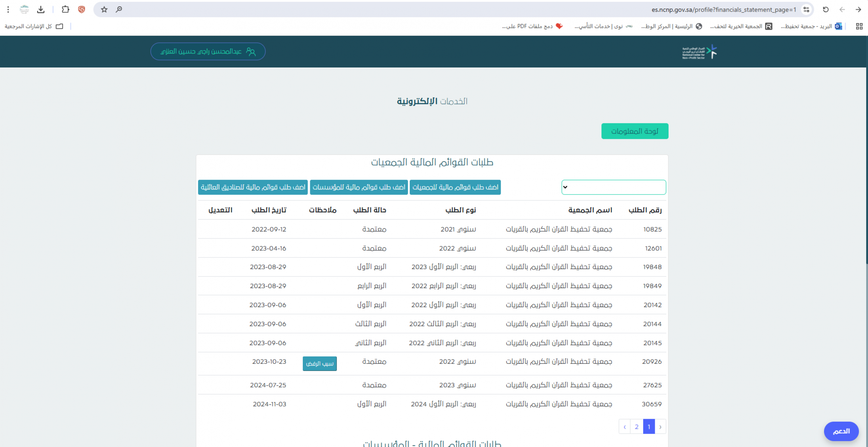
Task: Select pagination page 1
Action: coord(649,427)
